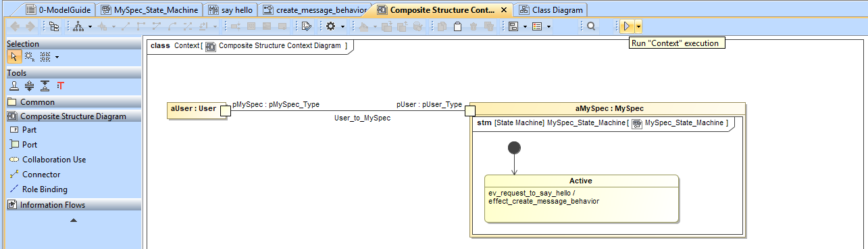
Task: Choose the dashed-grid selection tool
Action: (45, 57)
